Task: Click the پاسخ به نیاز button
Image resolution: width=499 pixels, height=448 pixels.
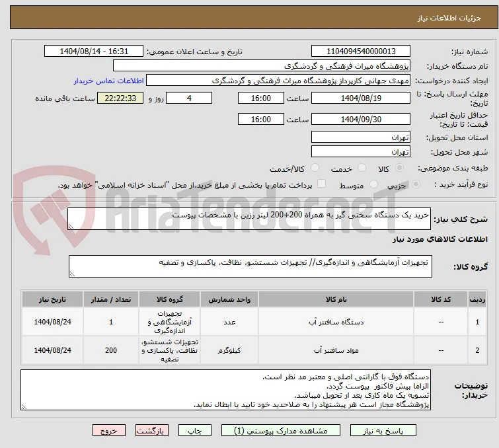Action: point(383,431)
